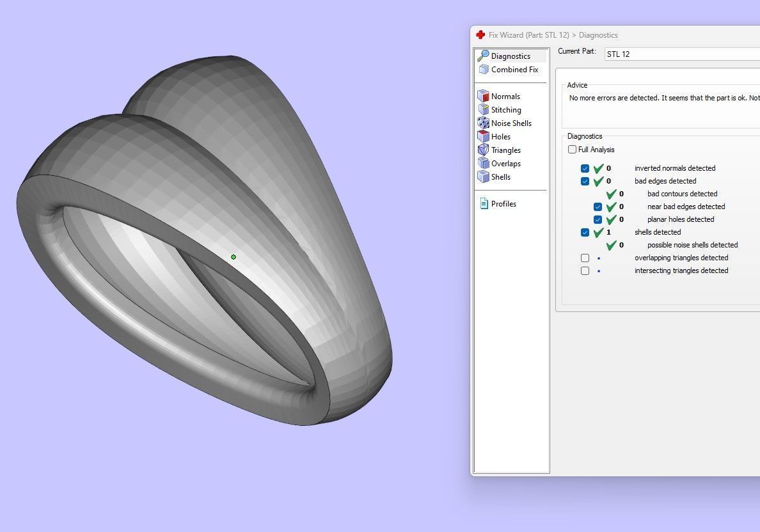
Task: Click 'shells detected' label
Action: (x=658, y=232)
